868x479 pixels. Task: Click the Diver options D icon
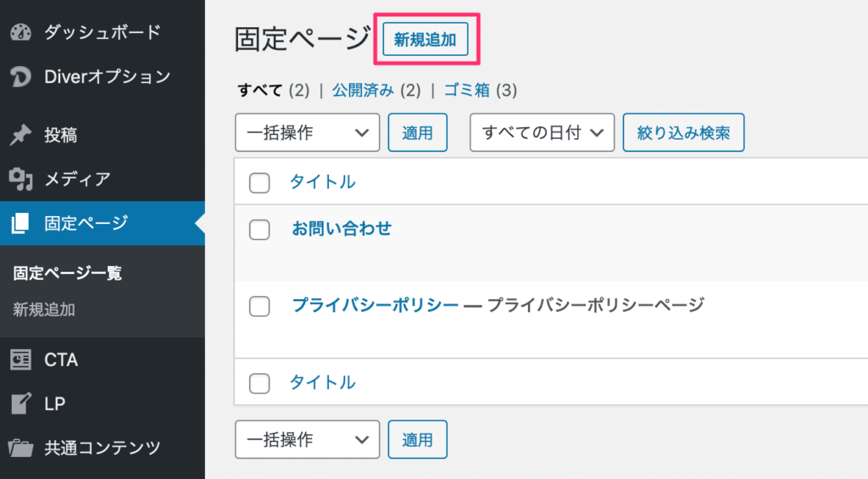20,77
